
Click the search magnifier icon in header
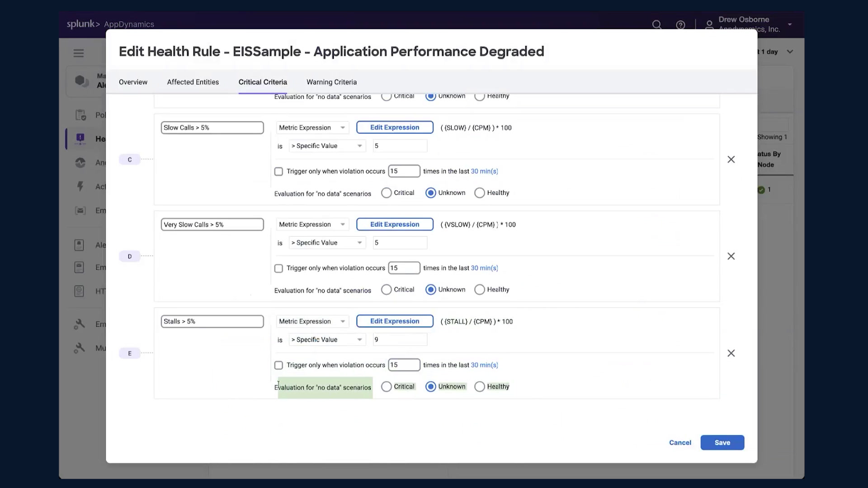point(657,24)
